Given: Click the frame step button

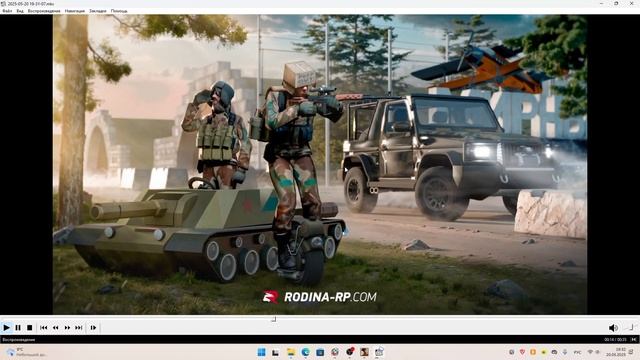Looking at the screenshot, I should (x=93, y=328).
